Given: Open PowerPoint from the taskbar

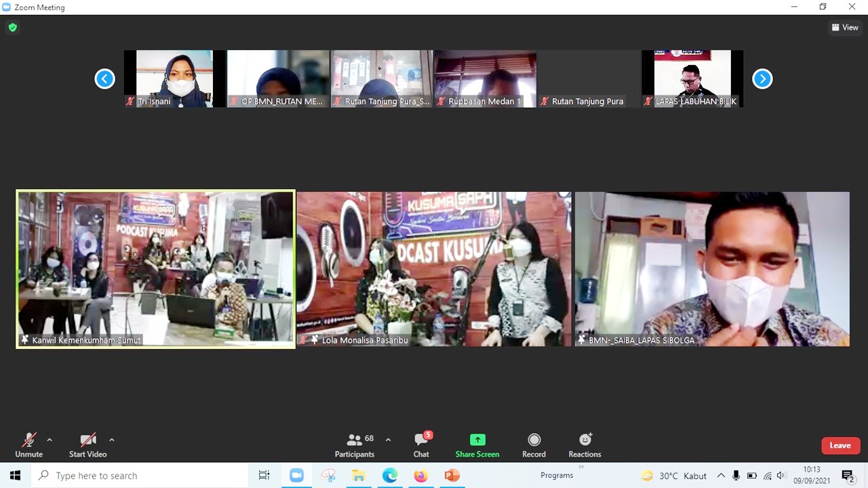Looking at the screenshot, I should pyautogui.click(x=452, y=476).
